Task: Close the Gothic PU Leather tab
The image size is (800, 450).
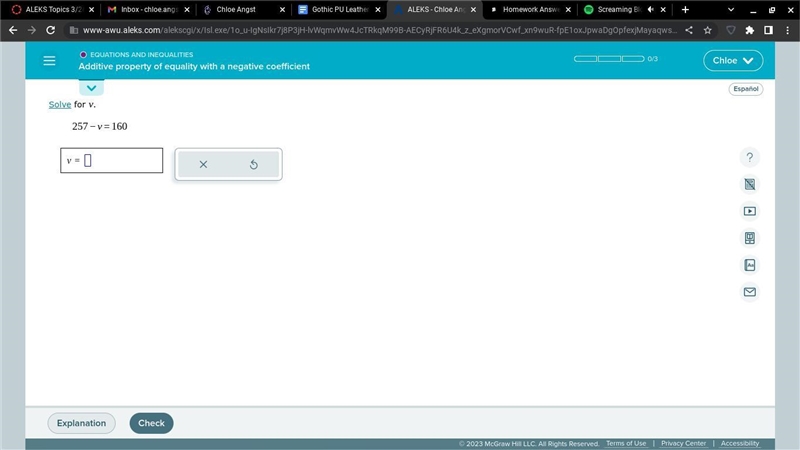Action: [378, 9]
